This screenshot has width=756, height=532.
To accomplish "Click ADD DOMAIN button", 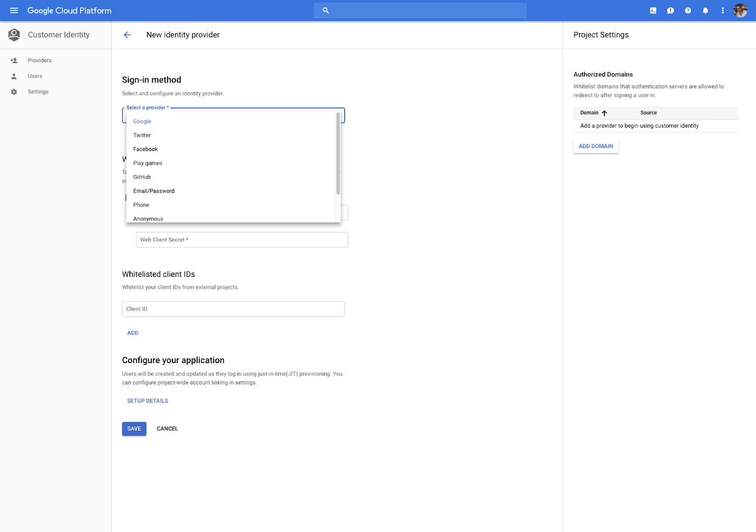I will (x=596, y=146).
